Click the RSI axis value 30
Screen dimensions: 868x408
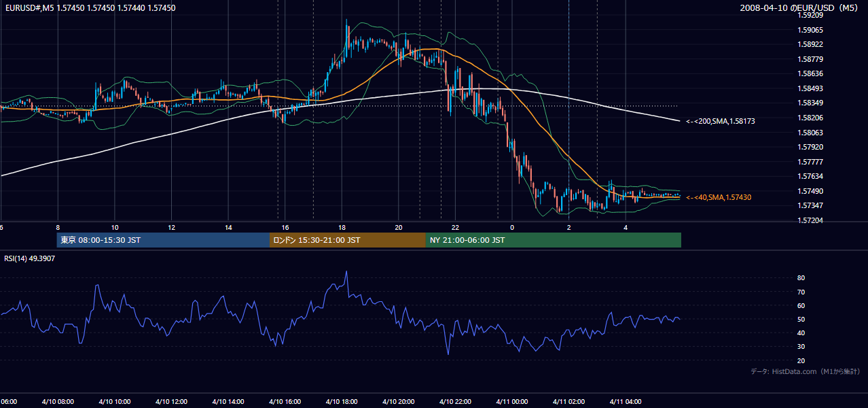click(801, 347)
